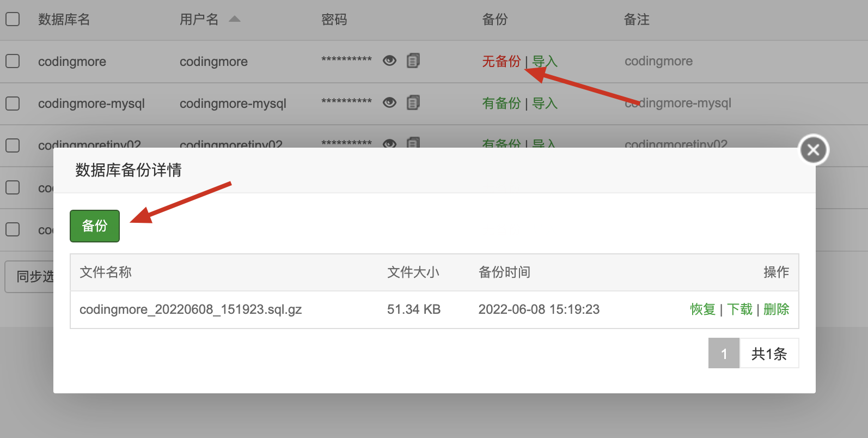Go to page 1 of backups
Viewport: 868px width, 438px height.
pos(724,354)
